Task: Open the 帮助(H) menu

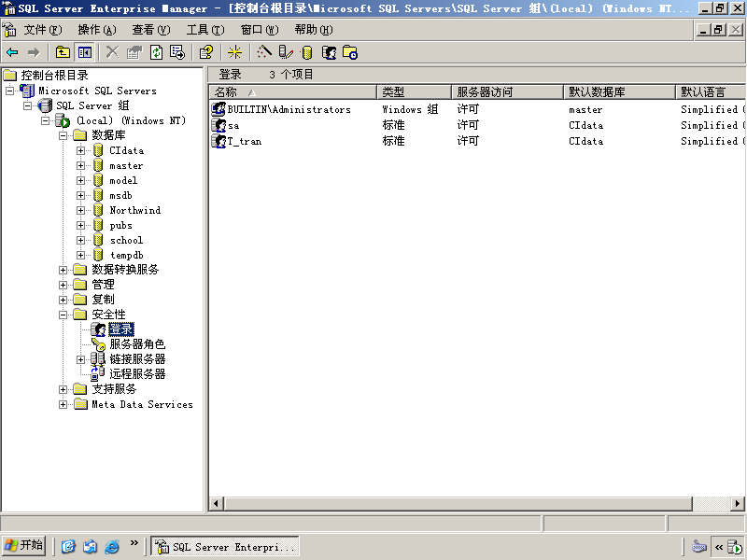Action: click(314, 30)
